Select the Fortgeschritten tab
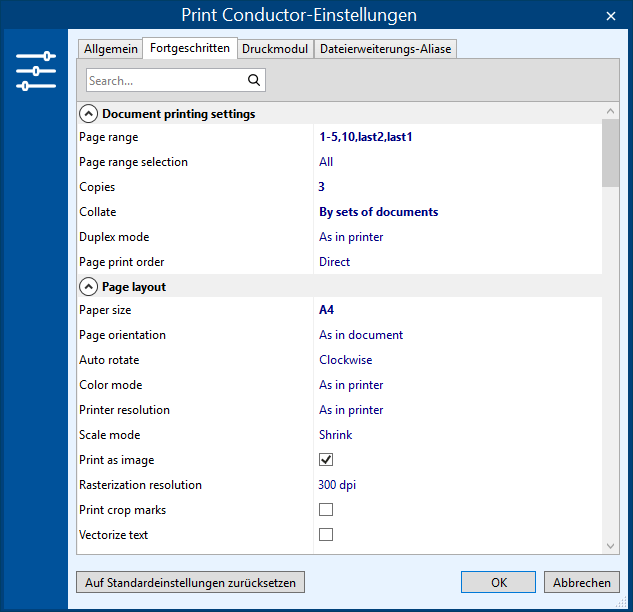 pyautogui.click(x=190, y=48)
